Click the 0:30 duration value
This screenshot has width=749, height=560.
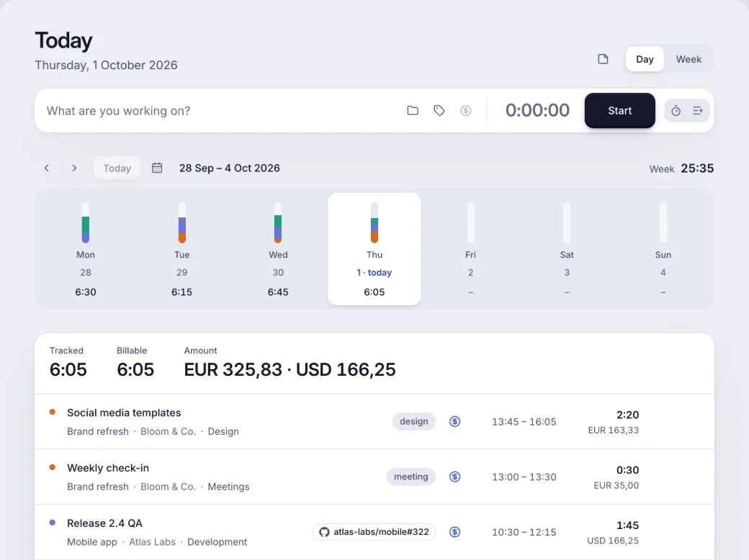[628, 470]
